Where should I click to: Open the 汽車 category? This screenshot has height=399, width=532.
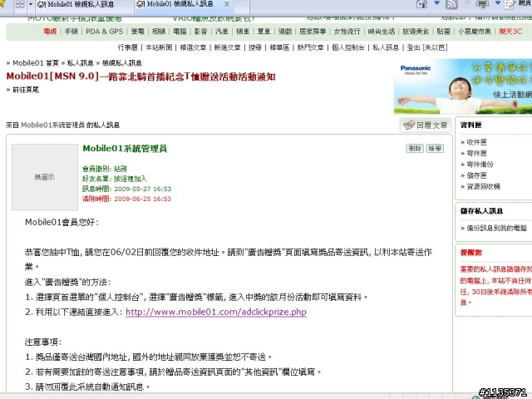click(x=222, y=32)
